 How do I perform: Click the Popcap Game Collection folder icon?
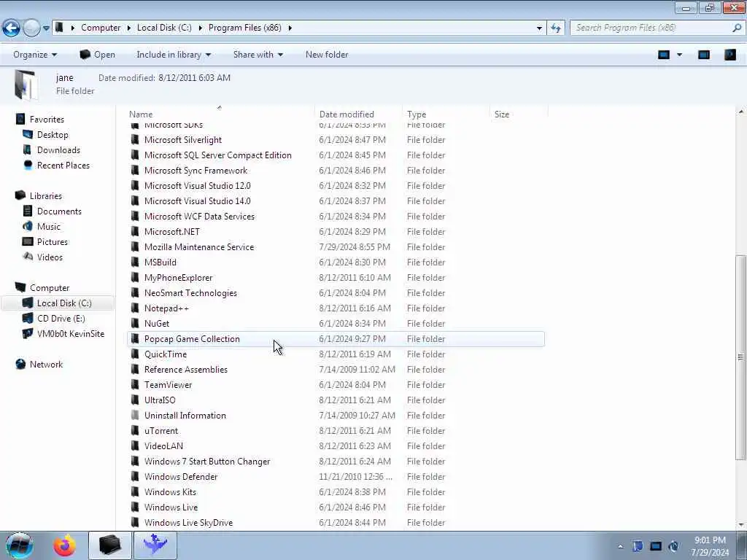pyautogui.click(x=135, y=338)
